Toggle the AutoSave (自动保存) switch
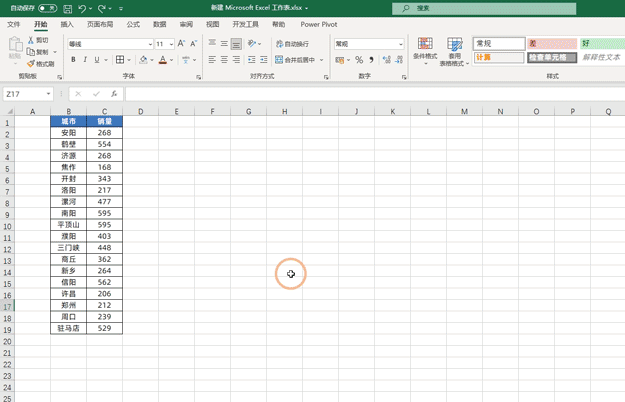Image resolution: width=625 pixels, height=402 pixels. click(x=47, y=8)
